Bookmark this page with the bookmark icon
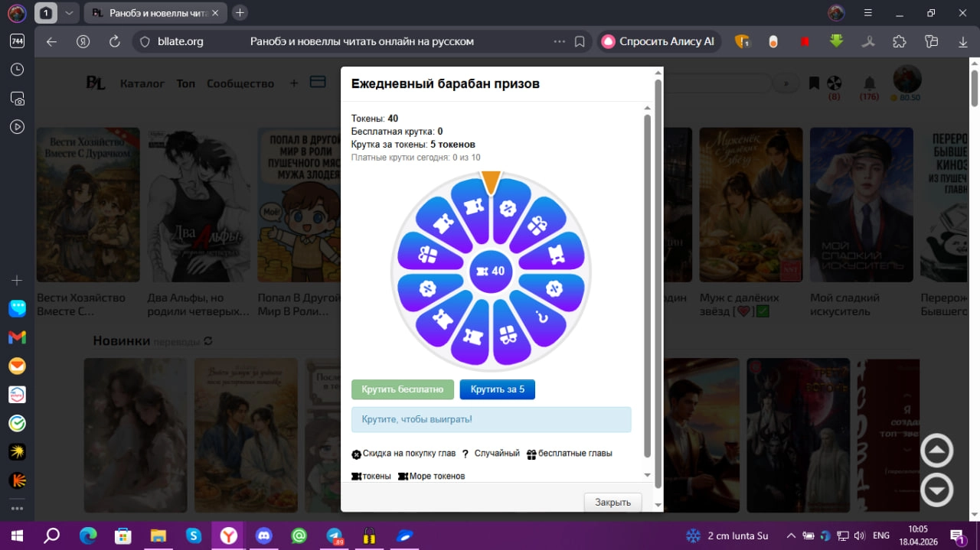The height and width of the screenshot is (550, 980). coord(580,41)
